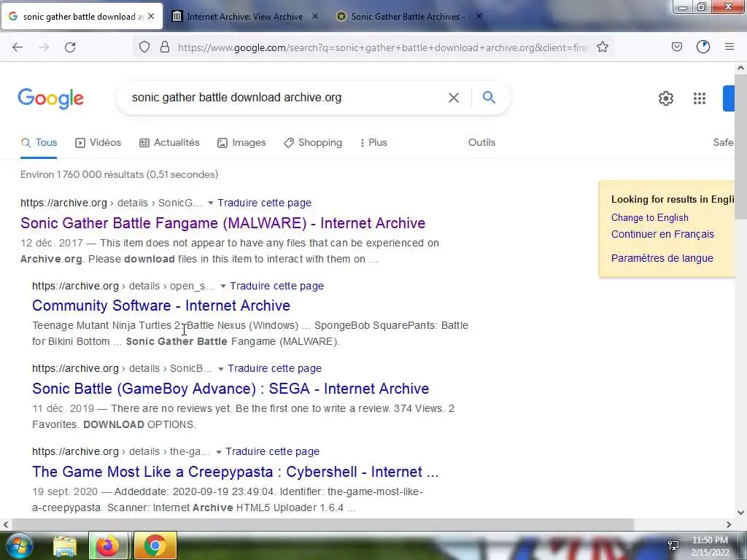Launch Chrome from the taskbar
The image size is (747, 560).
(155, 545)
